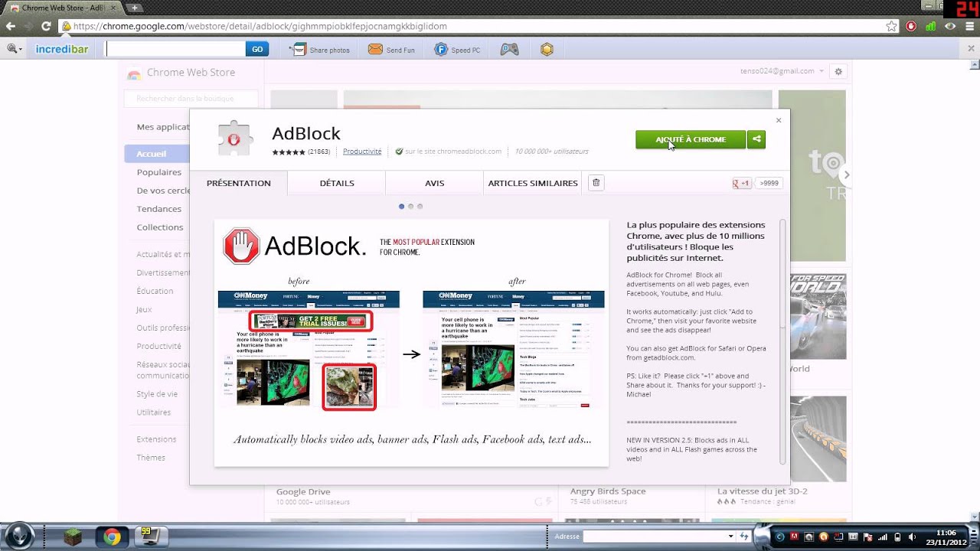
Task: Click the gold hexagon icon in the incredibar
Action: pyautogui.click(x=547, y=50)
